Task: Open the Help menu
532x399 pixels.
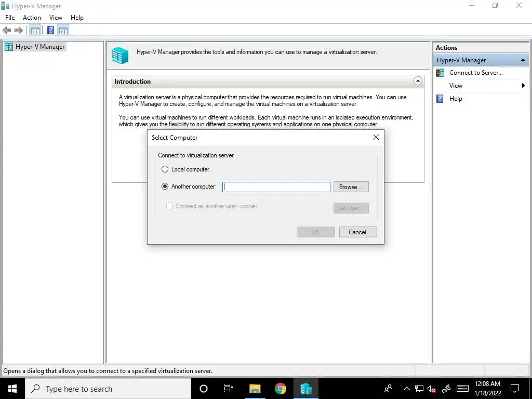Action: click(x=77, y=18)
